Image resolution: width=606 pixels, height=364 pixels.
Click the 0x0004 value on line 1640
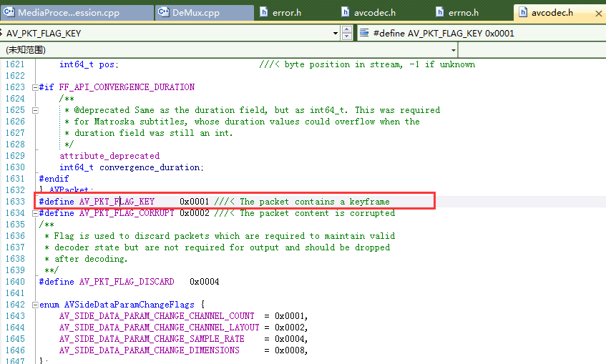(x=205, y=282)
